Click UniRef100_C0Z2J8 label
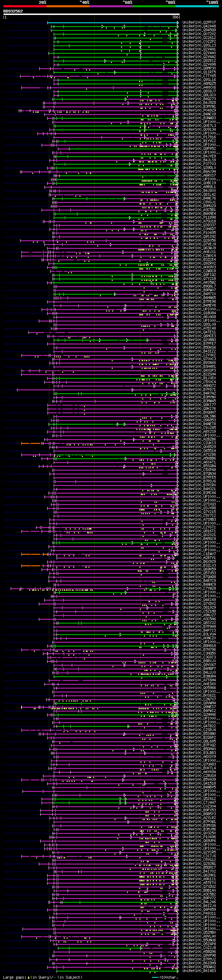This screenshot has width=222, height=980. (199, 948)
